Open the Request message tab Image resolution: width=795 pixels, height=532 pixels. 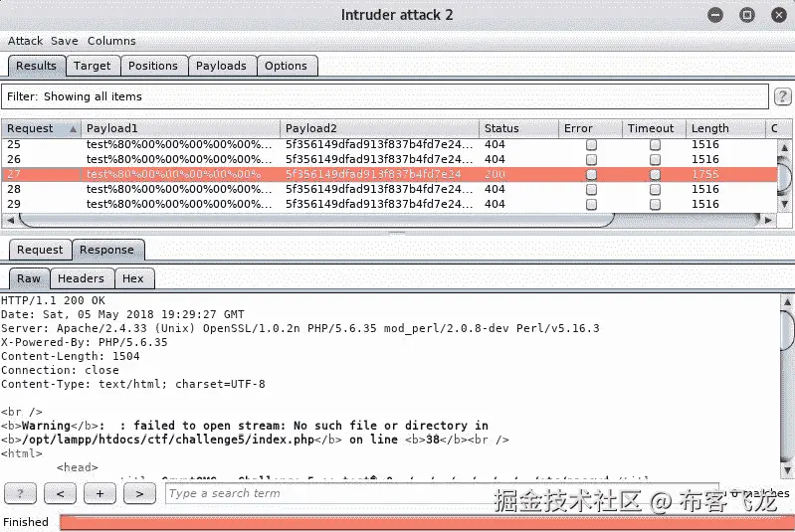click(x=40, y=250)
